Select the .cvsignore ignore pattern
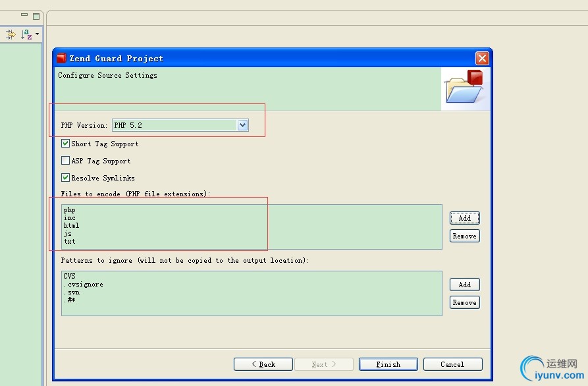Image resolution: width=588 pixels, height=386 pixels. point(83,285)
